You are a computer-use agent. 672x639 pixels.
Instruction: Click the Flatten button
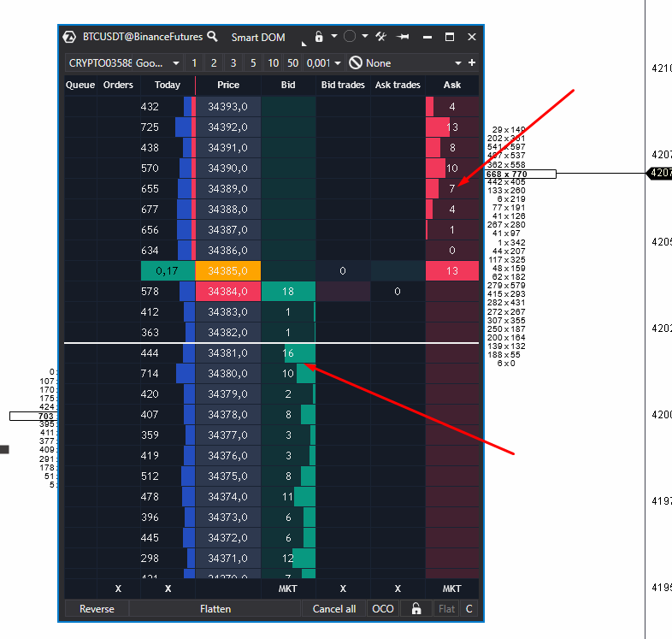tap(215, 608)
